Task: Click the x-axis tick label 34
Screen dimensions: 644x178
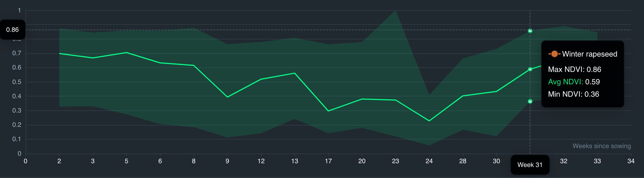Action: tap(631, 161)
